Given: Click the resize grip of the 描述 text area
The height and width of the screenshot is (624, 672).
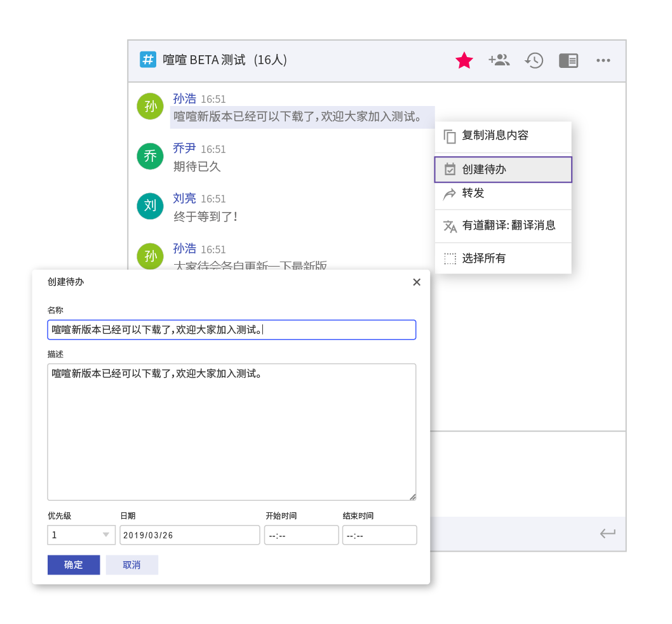Looking at the screenshot, I should 412,497.
